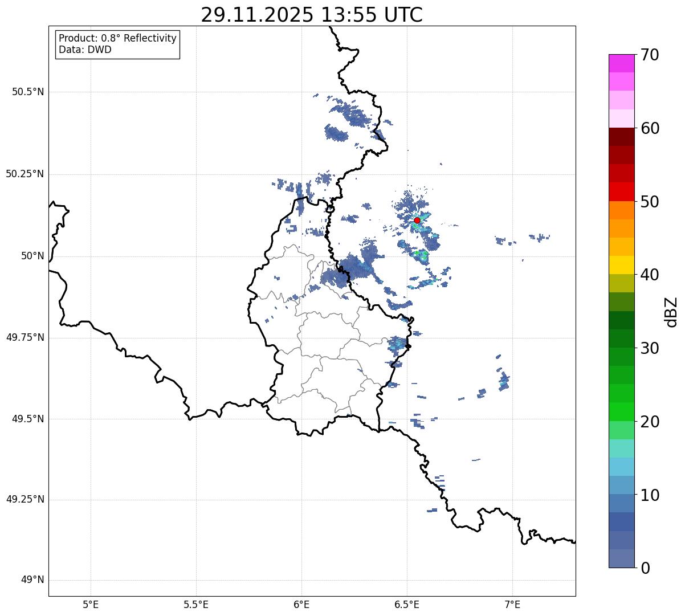Screen dimensions: 685x616
Task: Click the 5.5°E longitude label
Action: (196, 604)
